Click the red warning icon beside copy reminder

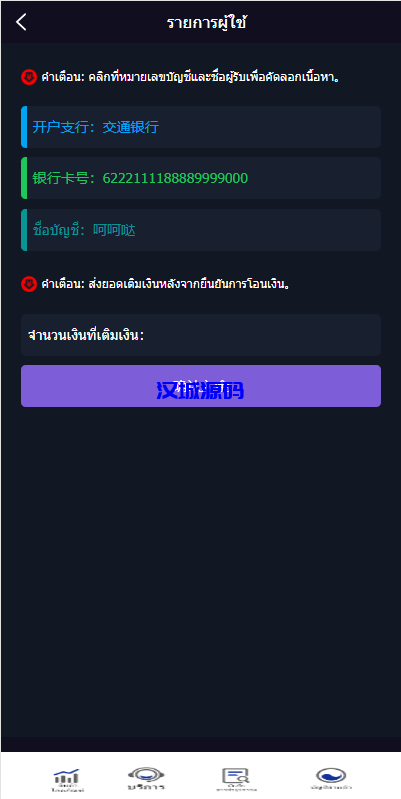(29, 77)
